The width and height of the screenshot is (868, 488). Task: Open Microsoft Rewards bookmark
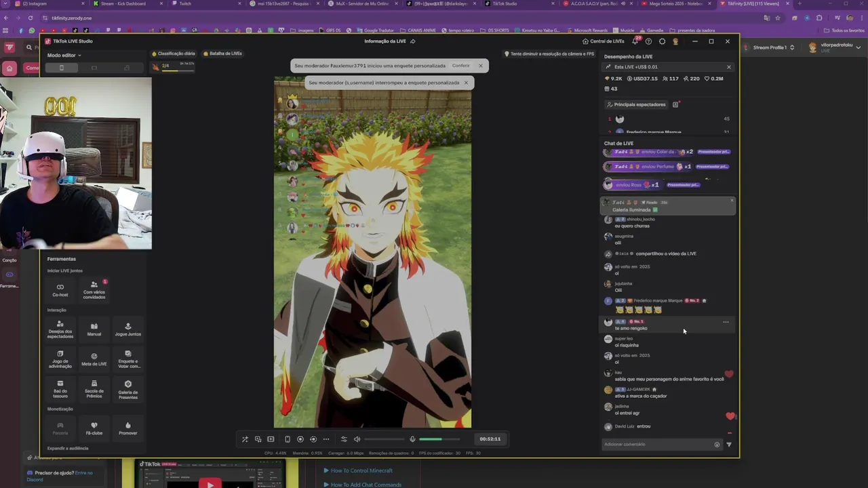tap(587, 30)
